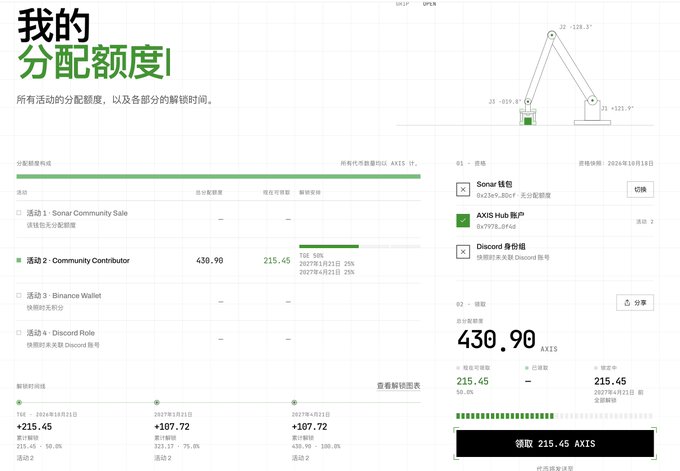Click the row title 活动 3 · Binance Wallet
This screenshot has height=471, width=680.
coord(64,295)
